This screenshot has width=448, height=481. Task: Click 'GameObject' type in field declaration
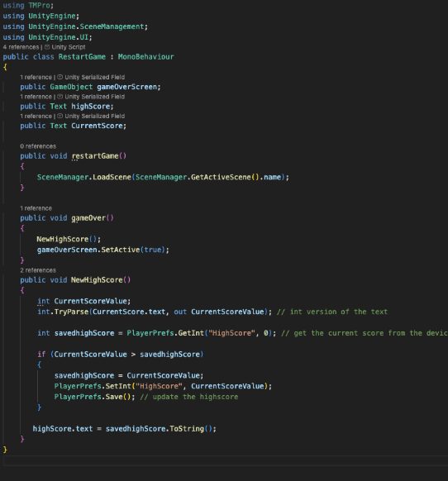pyautogui.click(x=71, y=87)
